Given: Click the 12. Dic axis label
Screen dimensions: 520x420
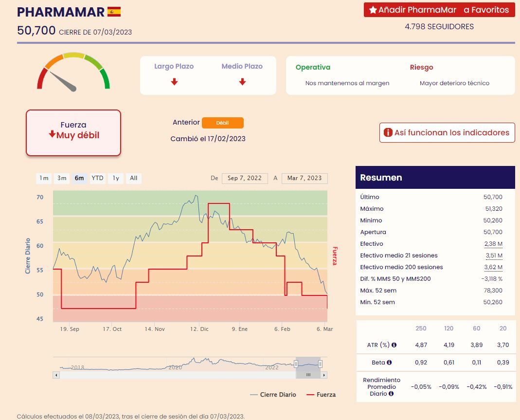Looking at the screenshot, I should (x=199, y=329).
